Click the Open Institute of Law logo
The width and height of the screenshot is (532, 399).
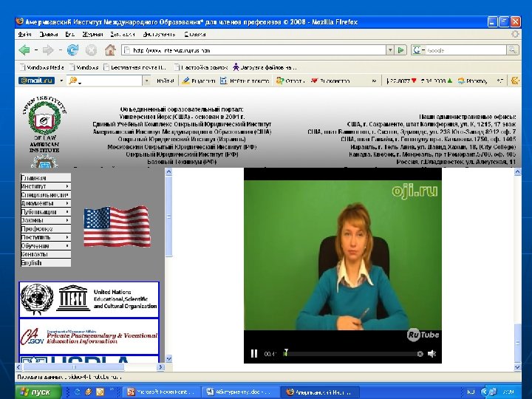coord(44,125)
